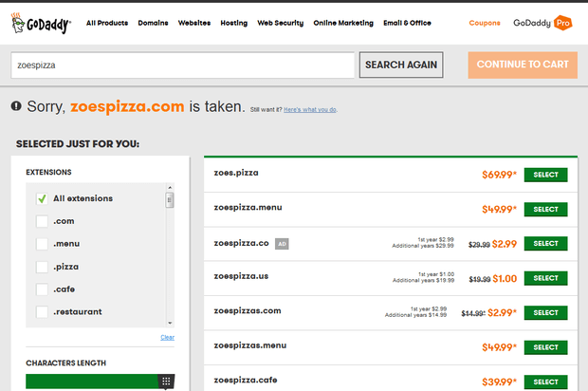The height and width of the screenshot is (391, 588).
Task: Click the exclamation alert icon beside Sorry
Action: [16, 106]
